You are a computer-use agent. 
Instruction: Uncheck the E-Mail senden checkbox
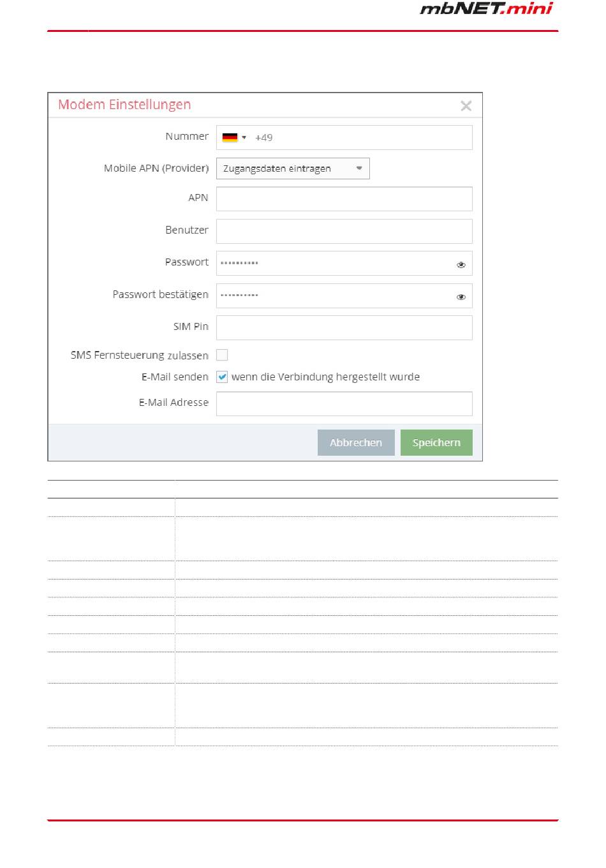point(222,377)
